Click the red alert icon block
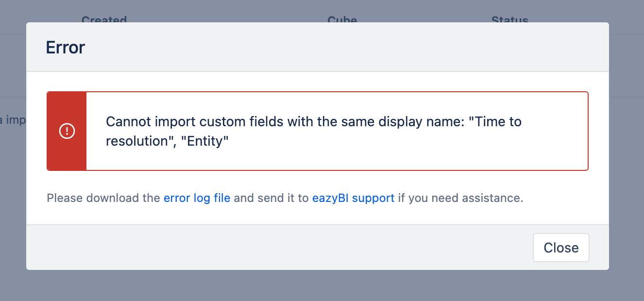Screen dimensions: 644x301 [67, 131]
